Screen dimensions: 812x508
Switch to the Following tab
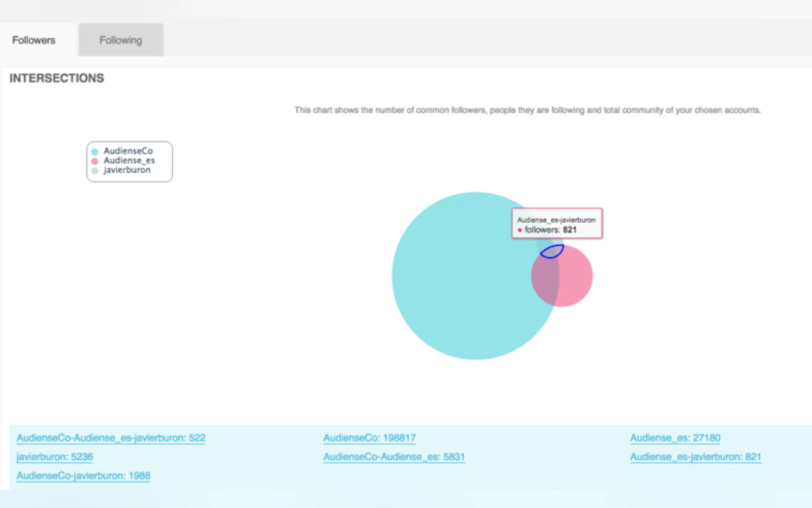[x=121, y=40]
